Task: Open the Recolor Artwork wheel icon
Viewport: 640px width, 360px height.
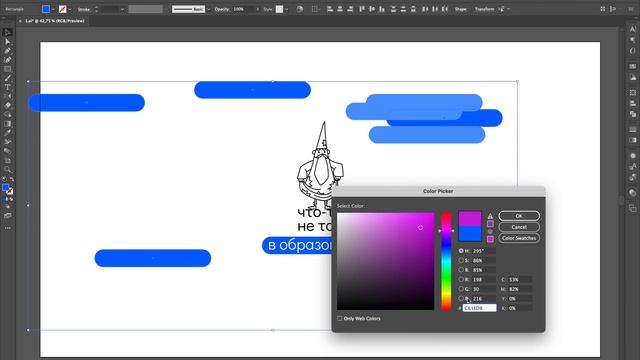Action: click(300, 9)
